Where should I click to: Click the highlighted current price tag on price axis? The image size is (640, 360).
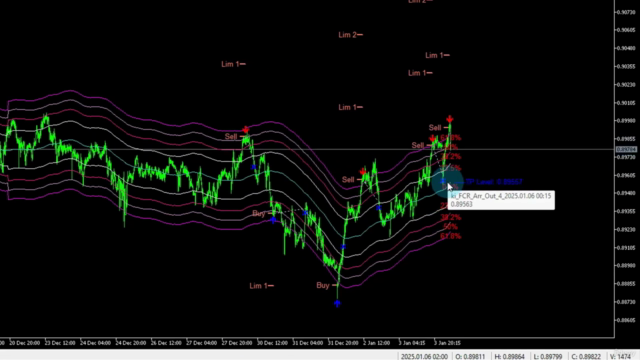(627, 149)
